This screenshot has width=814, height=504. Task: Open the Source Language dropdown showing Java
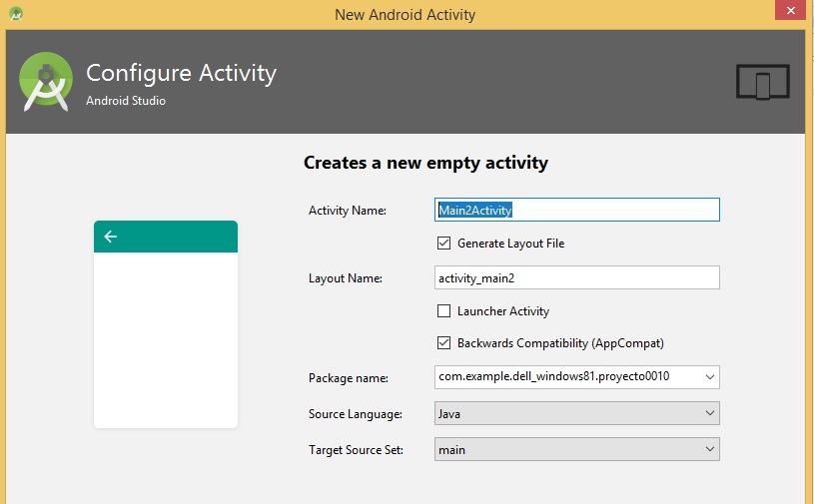577,413
